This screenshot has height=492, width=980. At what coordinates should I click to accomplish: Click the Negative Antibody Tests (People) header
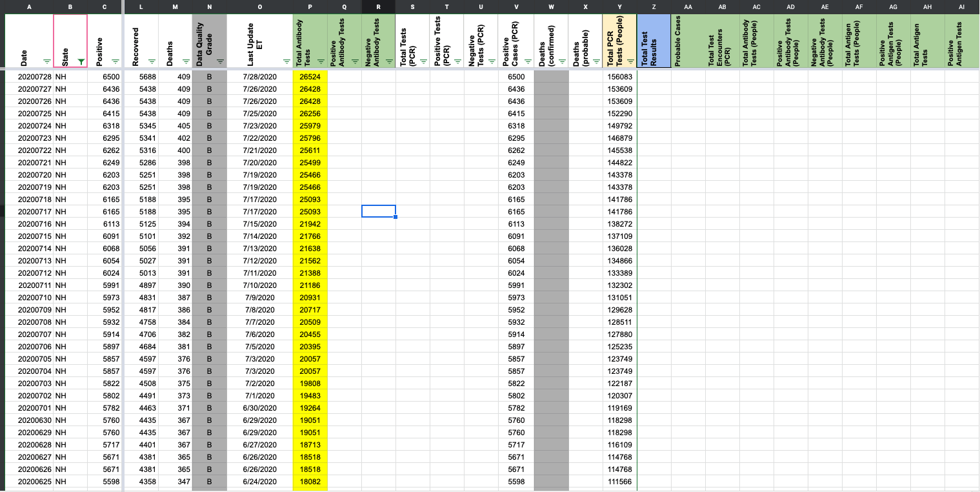(825, 40)
